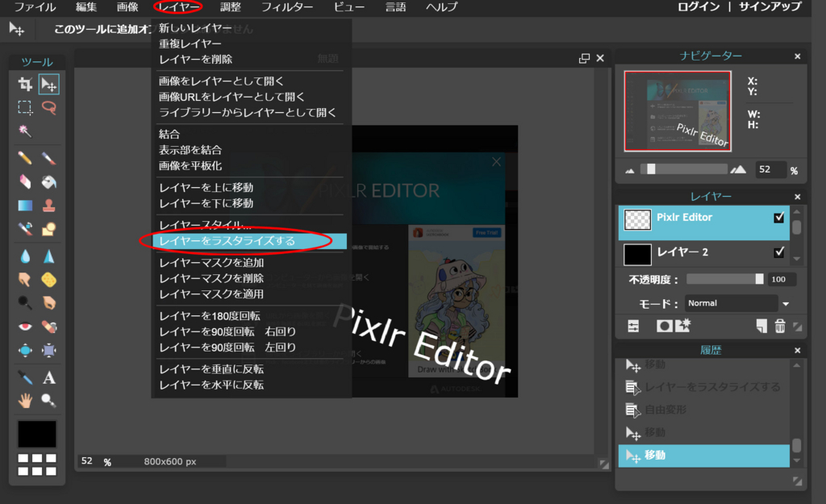Select the Smudge finger tool

[25, 280]
